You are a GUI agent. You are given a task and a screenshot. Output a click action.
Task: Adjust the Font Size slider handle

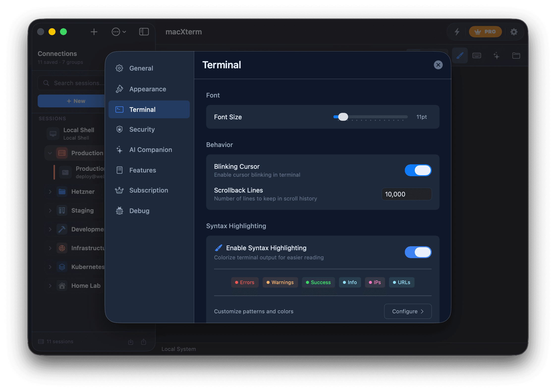click(x=343, y=117)
